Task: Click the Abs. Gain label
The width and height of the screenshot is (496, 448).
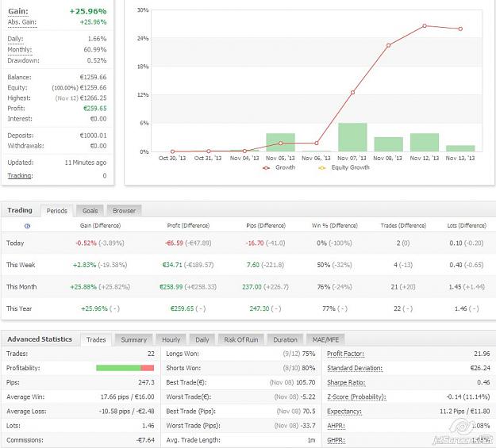Action: point(22,22)
